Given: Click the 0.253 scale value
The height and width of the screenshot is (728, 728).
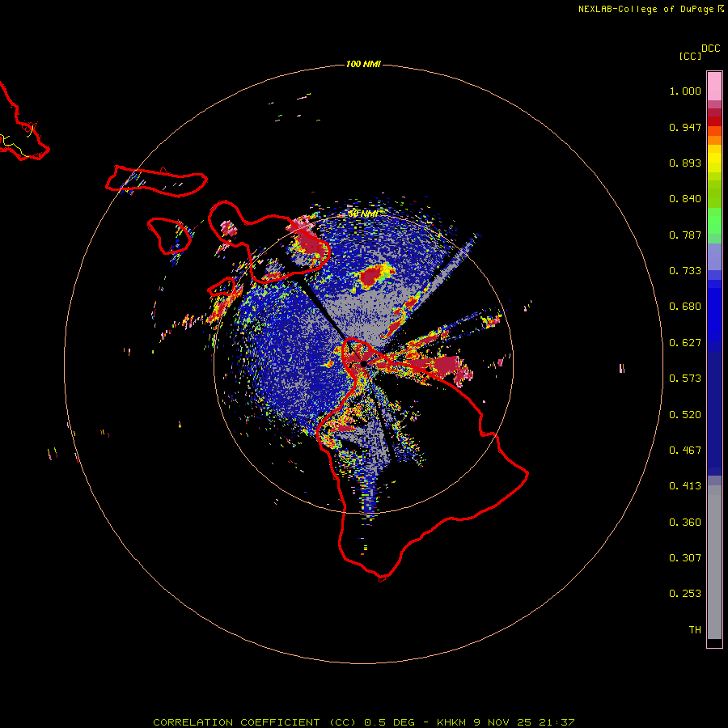Looking at the screenshot, I should pyautogui.click(x=685, y=594).
